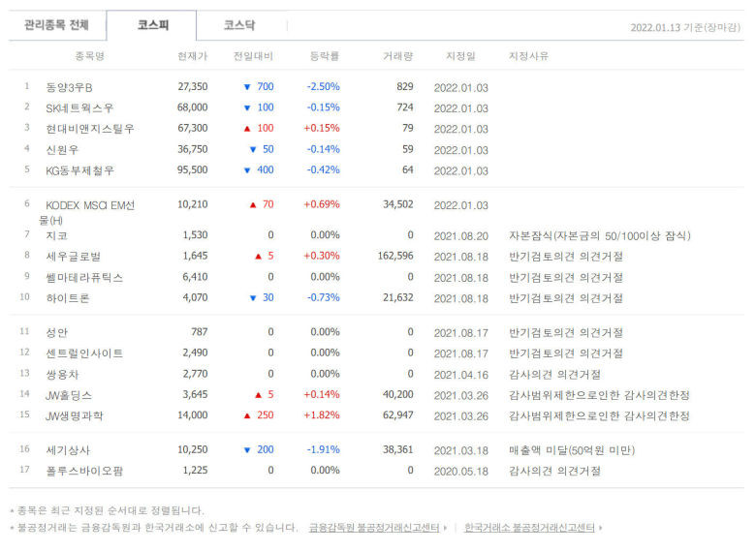This screenshot has height=552, width=756.
Task: Click the 지정사유 column header
Action: pyautogui.click(x=528, y=56)
